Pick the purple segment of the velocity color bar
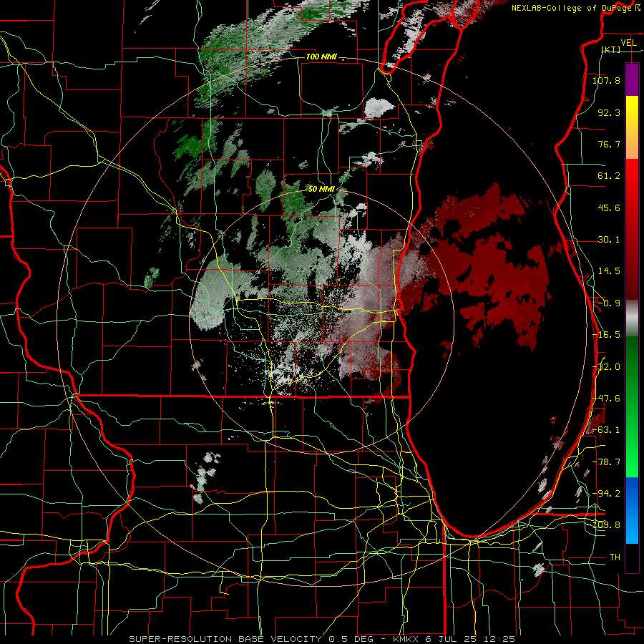 tap(632, 79)
